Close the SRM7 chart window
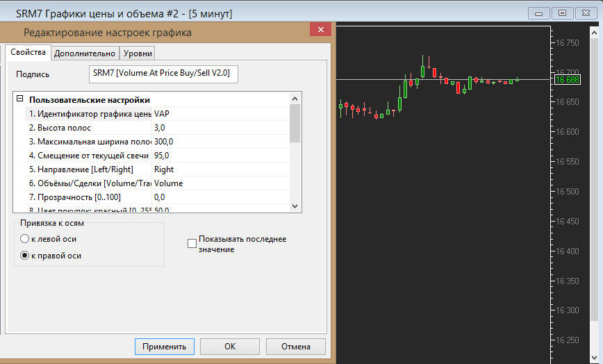This screenshot has height=364, width=603. point(586,13)
